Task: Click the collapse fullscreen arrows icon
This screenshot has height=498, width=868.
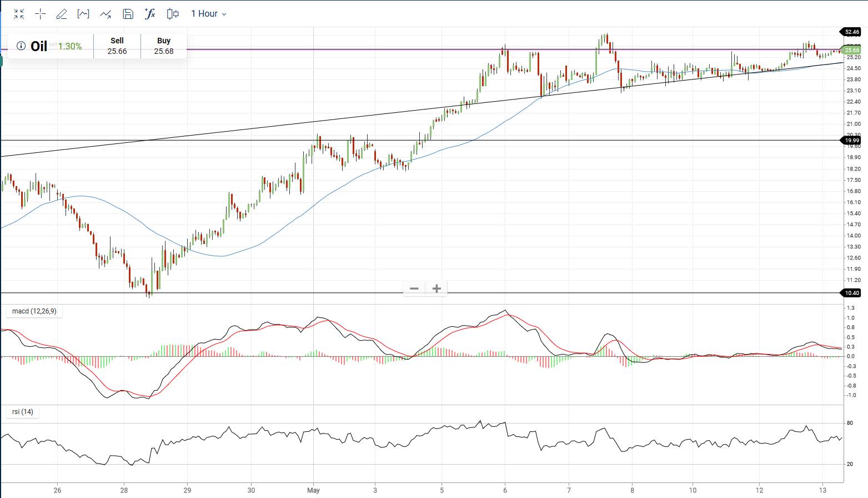Action: [x=19, y=14]
